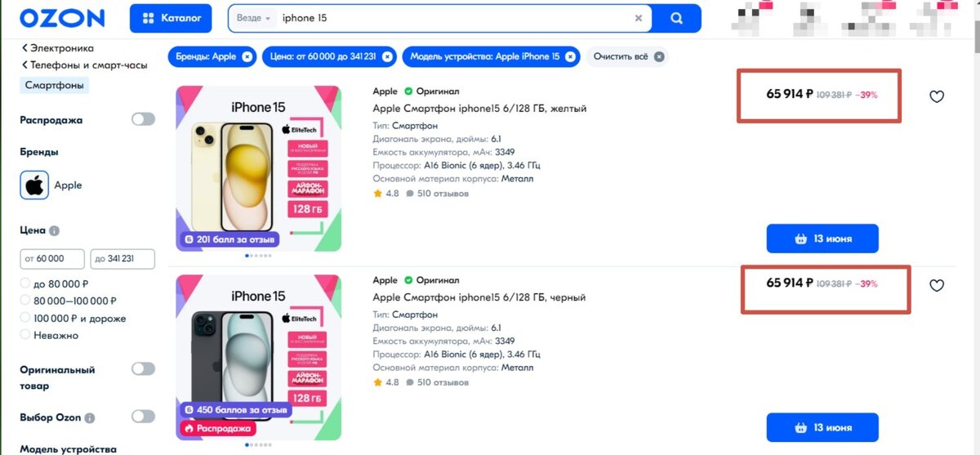This screenshot has height=455, width=980.
Task: Open the info icon next to Выбор Ozon
Action: [90, 417]
